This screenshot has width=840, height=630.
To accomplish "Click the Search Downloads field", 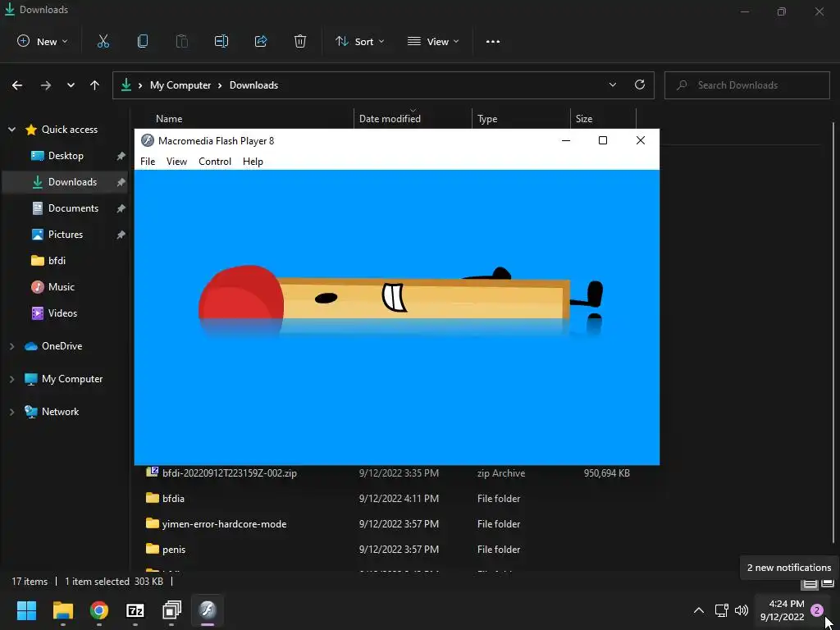I will click(746, 85).
